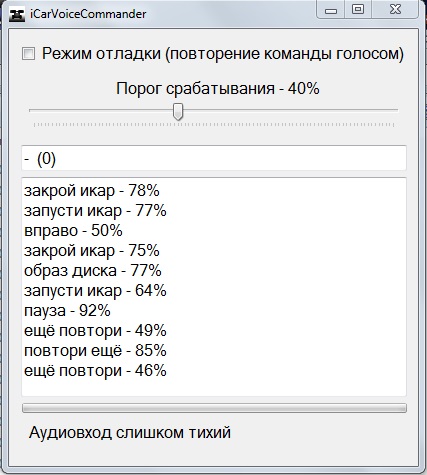Select the "запусти икар - 77%" log entry
The image size is (427, 475).
pos(95,211)
